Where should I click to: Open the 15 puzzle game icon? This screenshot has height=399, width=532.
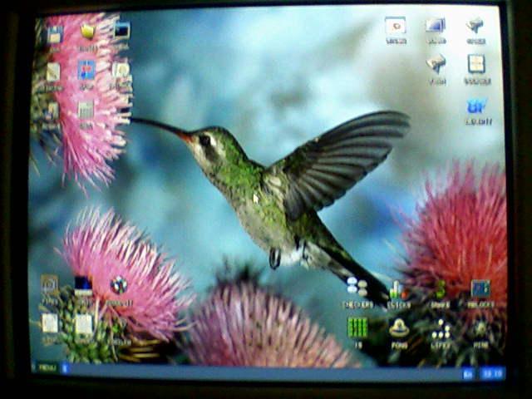pos(357,327)
